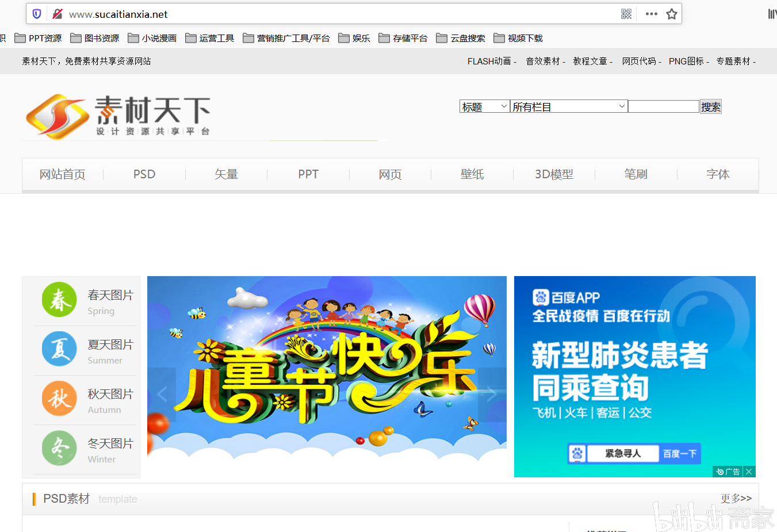Open the 网页代码 top link
The width and height of the screenshot is (777, 532).
pyautogui.click(x=639, y=61)
